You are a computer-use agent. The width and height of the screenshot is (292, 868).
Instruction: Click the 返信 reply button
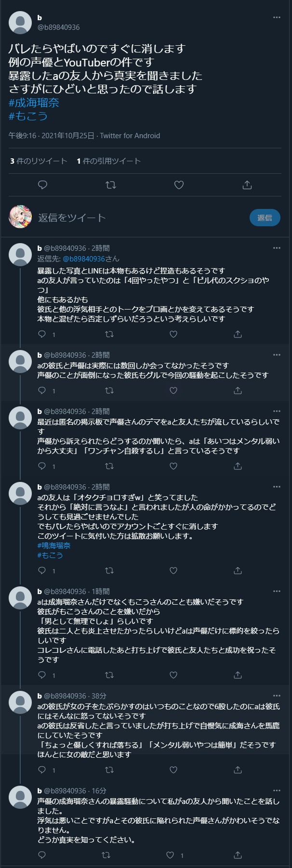[265, 218]
